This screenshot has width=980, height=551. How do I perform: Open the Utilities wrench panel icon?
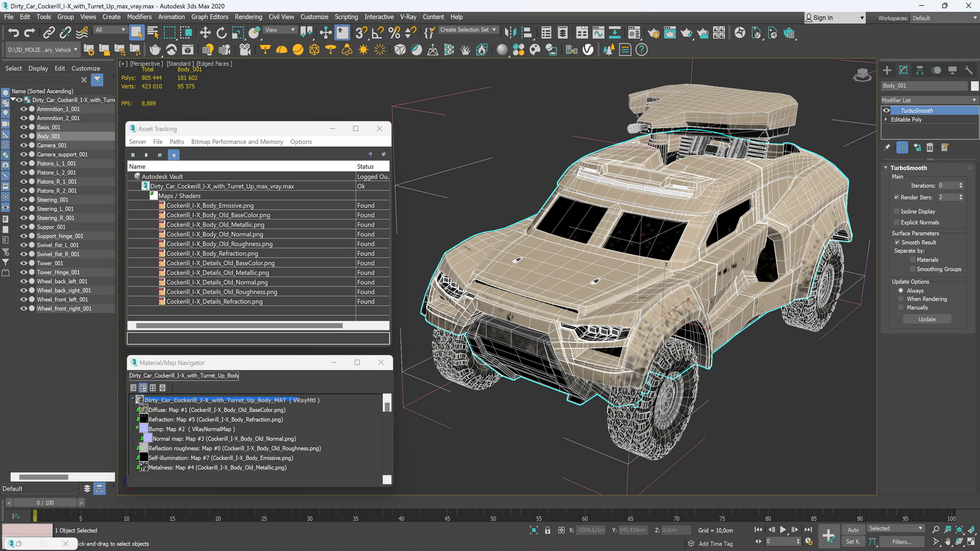tap(969, 70)
